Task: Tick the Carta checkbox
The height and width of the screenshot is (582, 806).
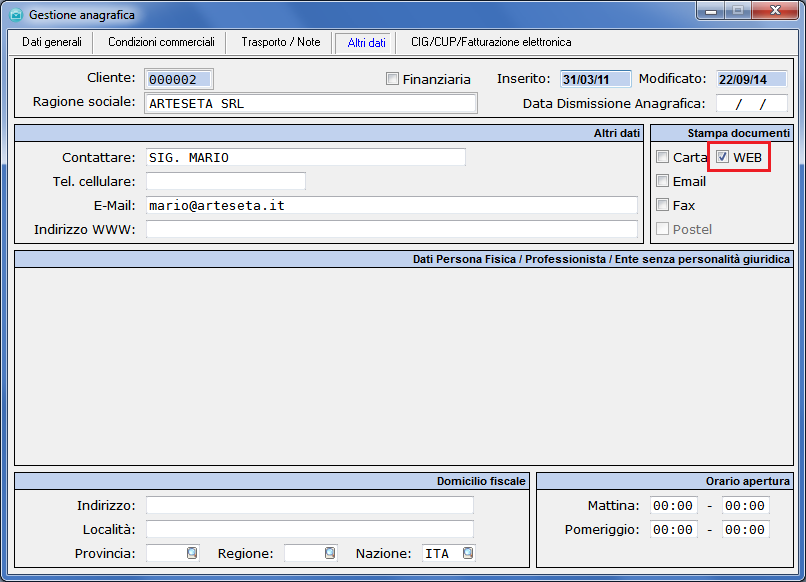Action: [x=662, y=157]
